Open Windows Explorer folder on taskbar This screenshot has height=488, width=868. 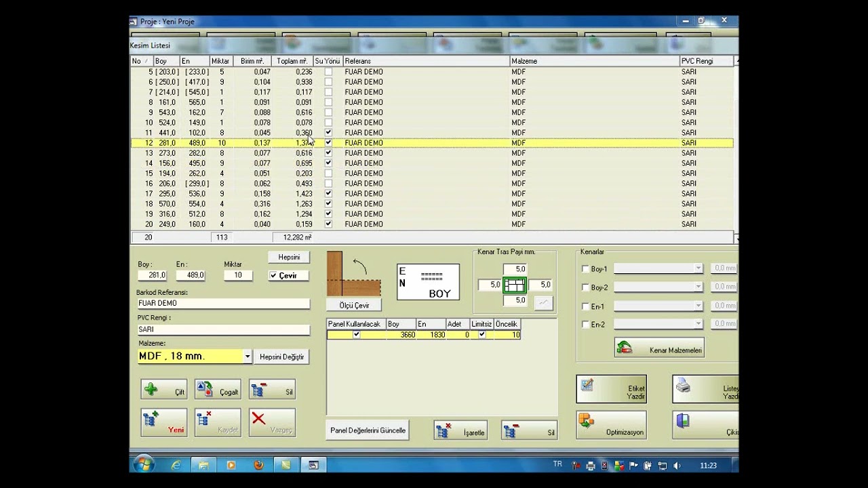[x=203, y=465]
